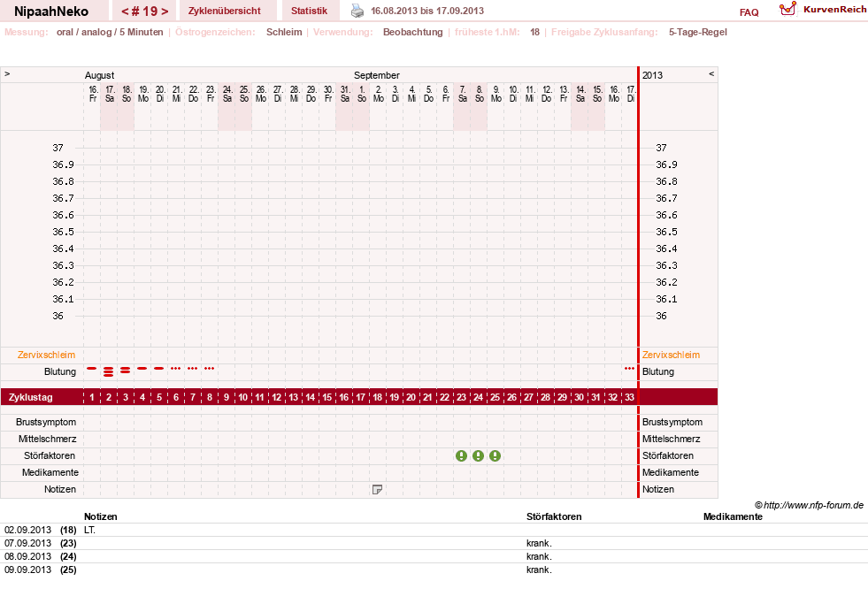Click the Zyklustag row label

click(31, 397)
